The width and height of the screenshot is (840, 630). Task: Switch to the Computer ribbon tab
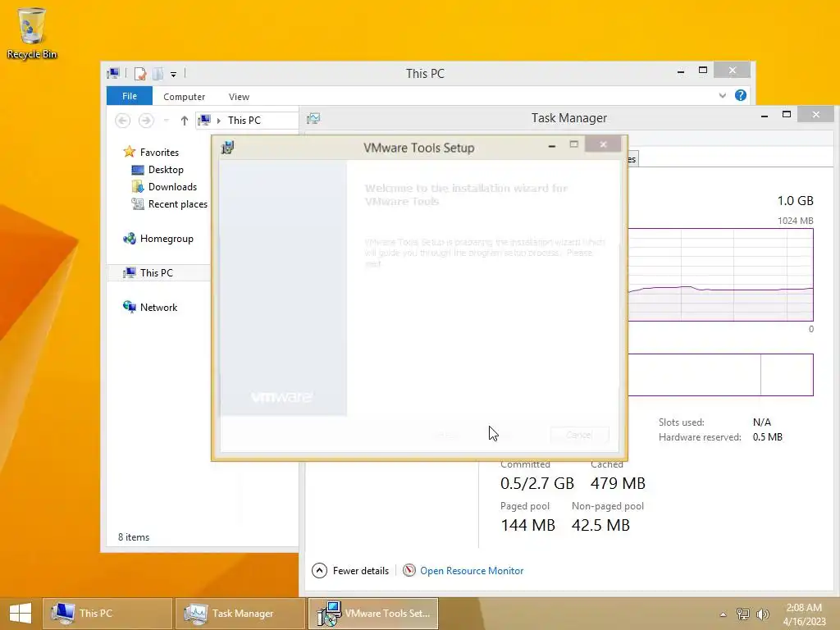pos(184,97)
